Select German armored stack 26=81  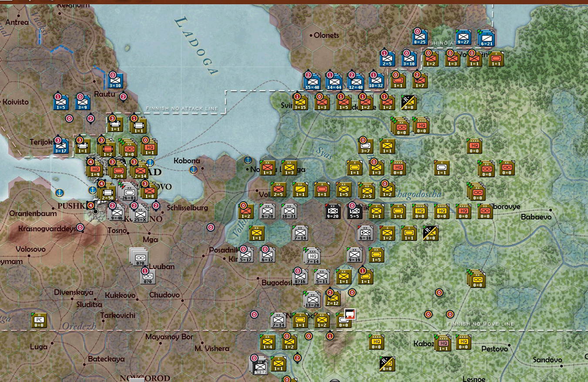(129, 191)
